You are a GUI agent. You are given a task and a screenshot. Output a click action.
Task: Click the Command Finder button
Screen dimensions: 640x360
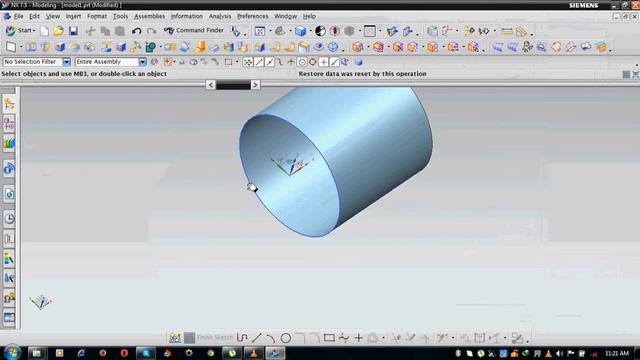(x=194, y=31)
